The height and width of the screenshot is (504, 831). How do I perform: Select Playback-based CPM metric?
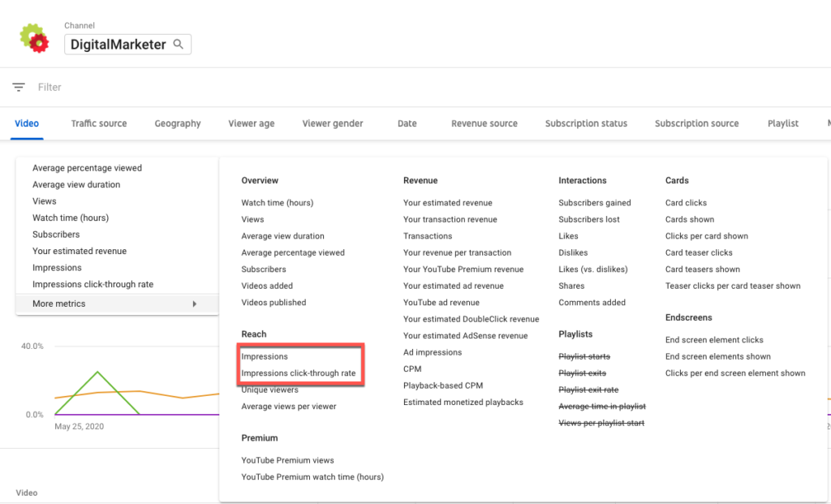point(443,386)
